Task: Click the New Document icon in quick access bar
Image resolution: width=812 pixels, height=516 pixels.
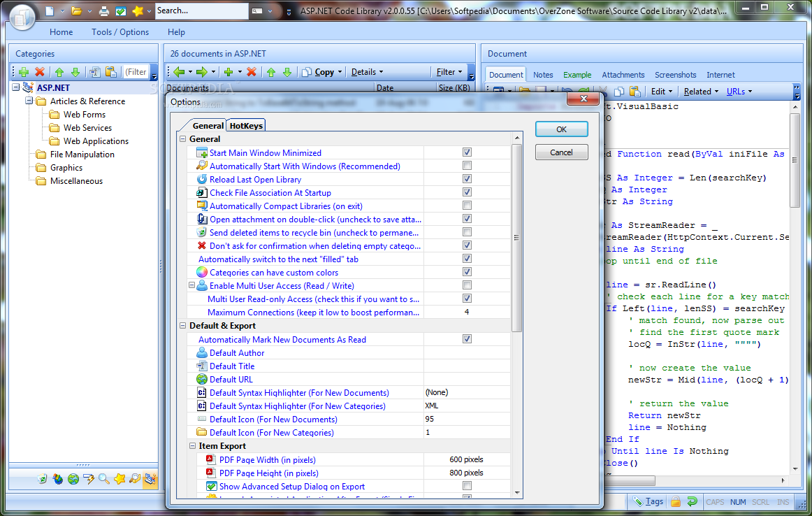Action: [50, 10]
